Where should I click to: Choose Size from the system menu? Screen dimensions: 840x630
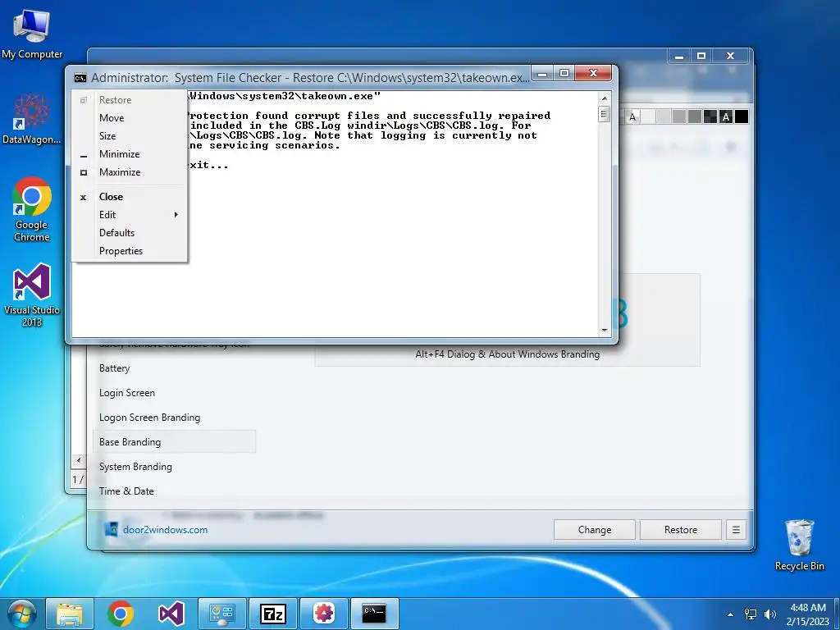[x=130, y=136]
